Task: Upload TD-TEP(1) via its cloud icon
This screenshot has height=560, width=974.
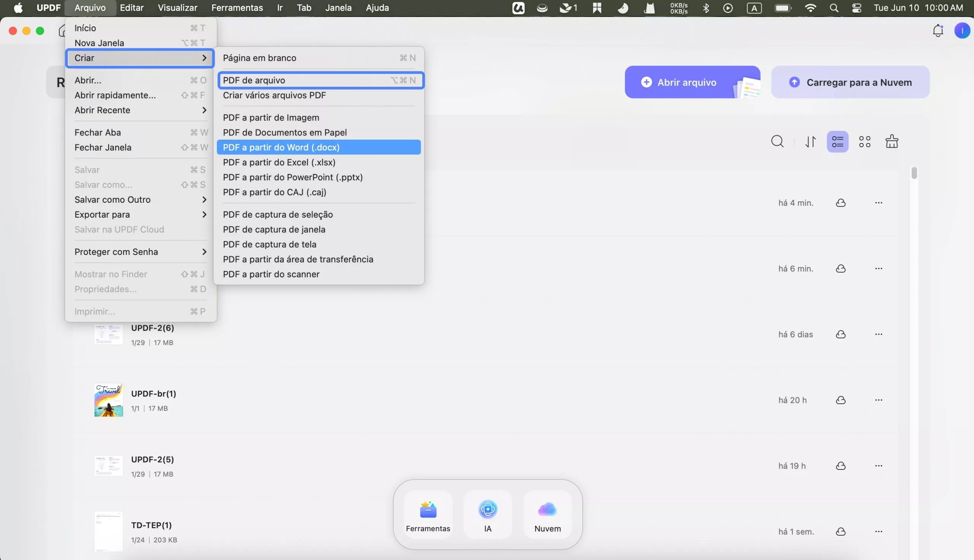Action: click(841, 531)
